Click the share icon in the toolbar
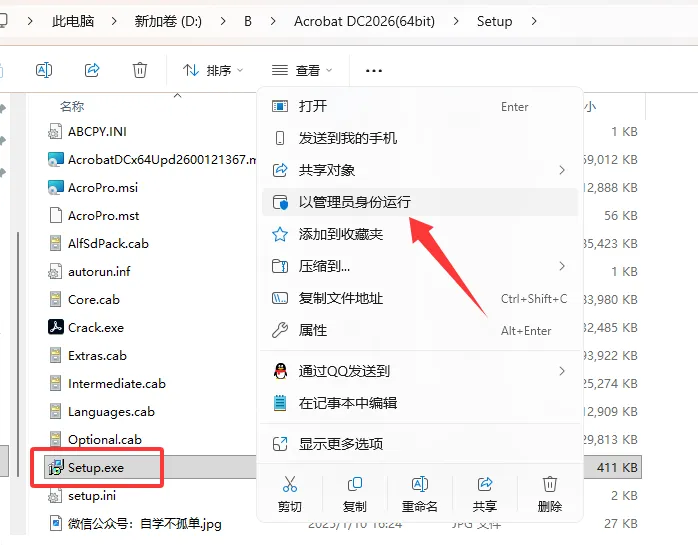698x545 pixels. point(92,70)
